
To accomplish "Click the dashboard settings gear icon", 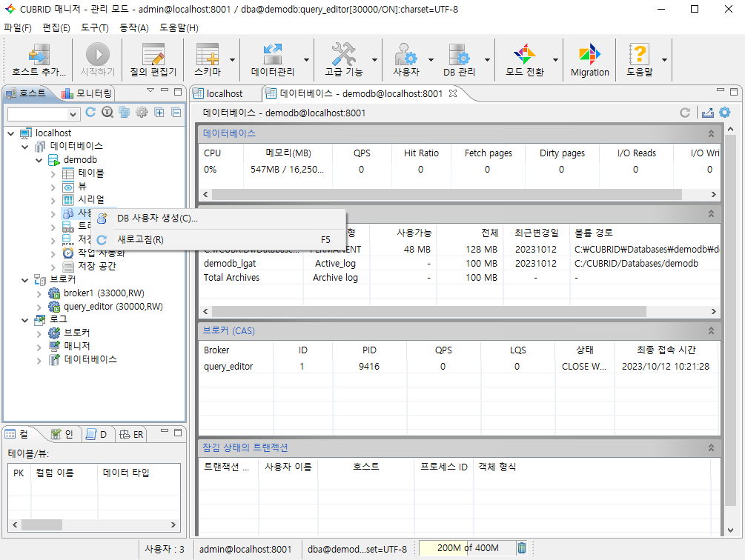I will 724,113.
